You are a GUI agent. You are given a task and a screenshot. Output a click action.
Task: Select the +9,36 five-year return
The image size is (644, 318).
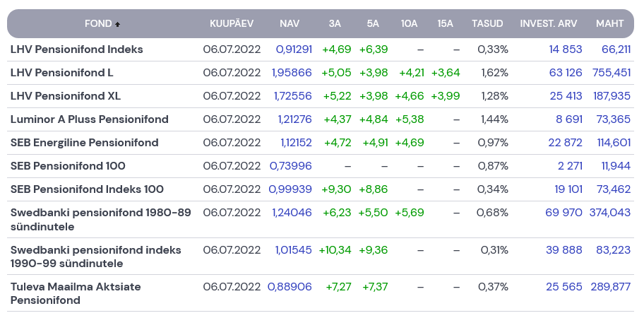(374, 250)
